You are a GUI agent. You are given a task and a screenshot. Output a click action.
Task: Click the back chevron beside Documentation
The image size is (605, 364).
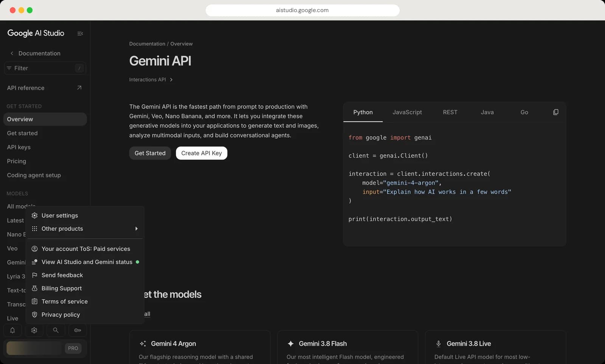pos(12,53)
